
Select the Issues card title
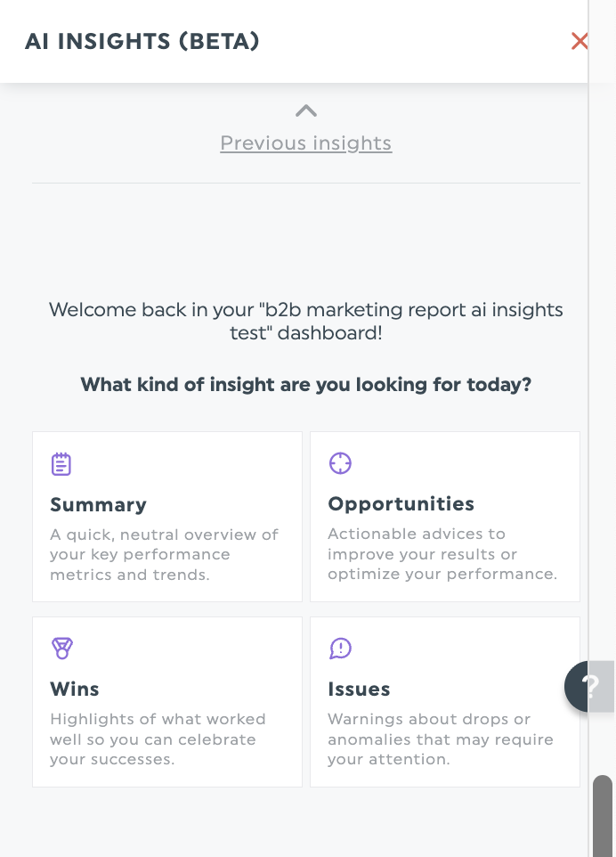point(359,690)
